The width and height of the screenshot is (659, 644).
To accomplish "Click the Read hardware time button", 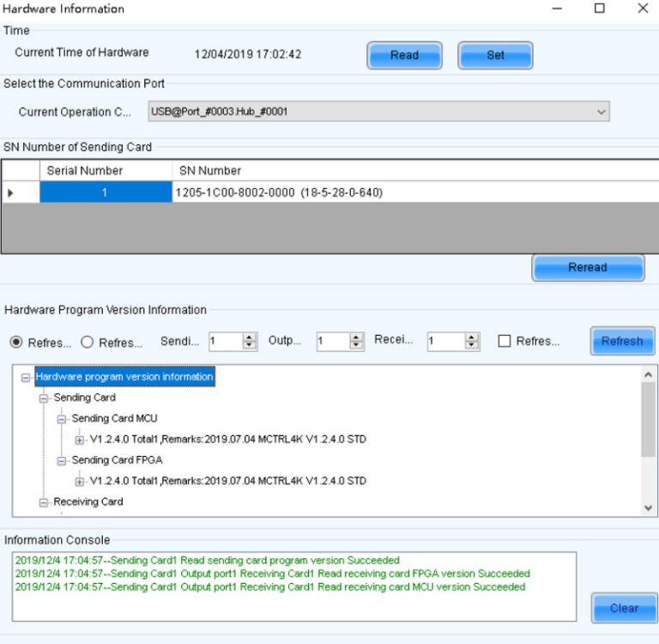I will (x=404, y=56).
